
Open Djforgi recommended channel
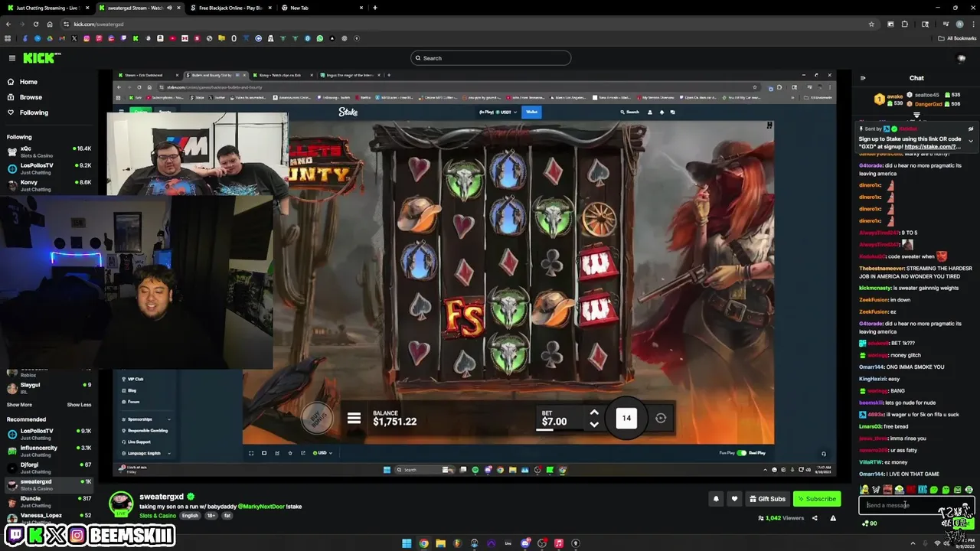[x=49, y=468]
